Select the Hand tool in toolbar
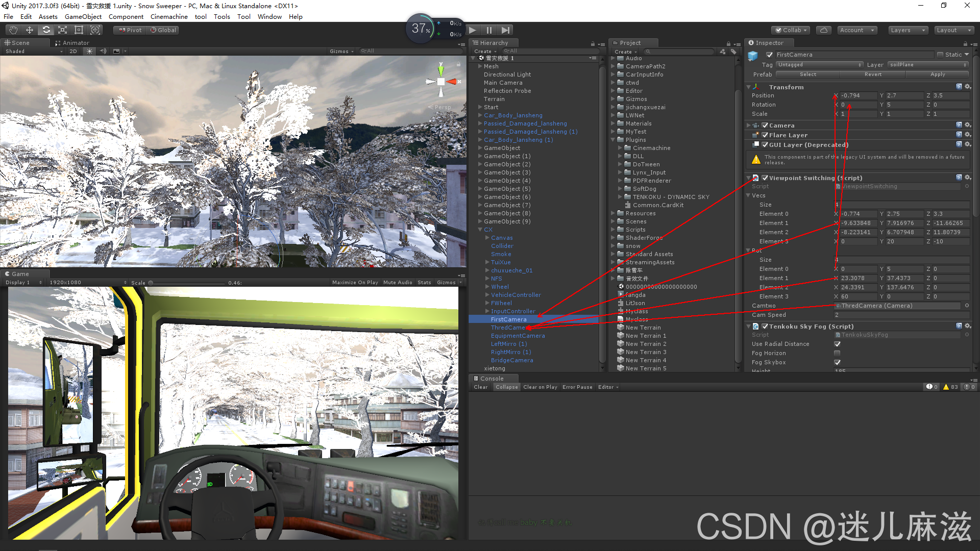 [x=13, y=30]
